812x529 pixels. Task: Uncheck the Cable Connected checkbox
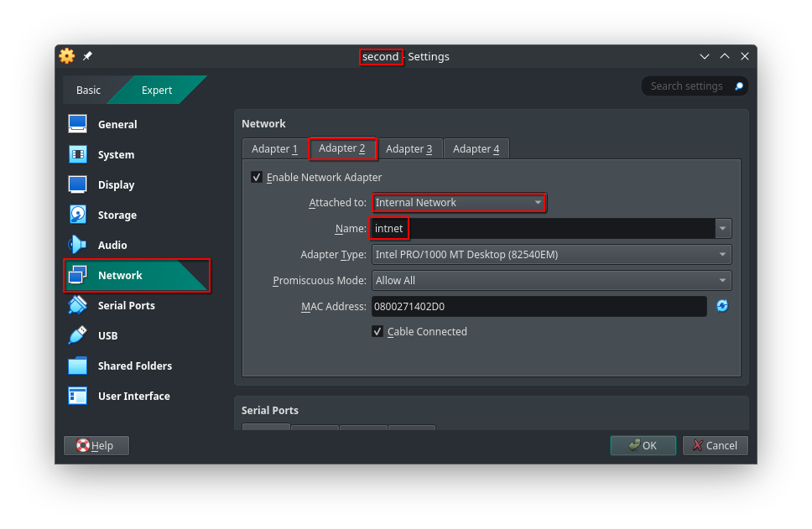pos(377,332)
